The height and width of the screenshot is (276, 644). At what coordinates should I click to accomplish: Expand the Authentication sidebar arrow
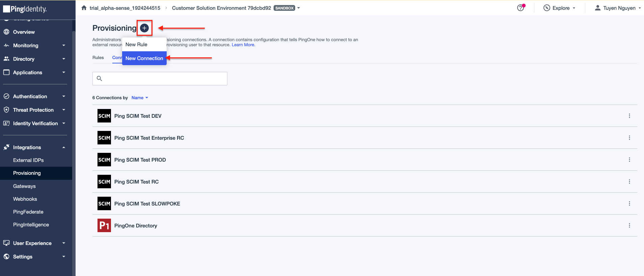(64, 96)
